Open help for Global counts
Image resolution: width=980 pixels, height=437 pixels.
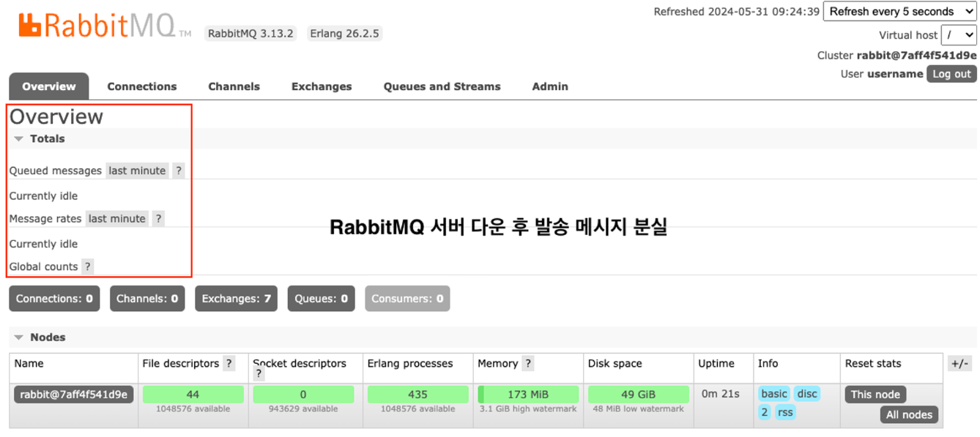point(87,266)
